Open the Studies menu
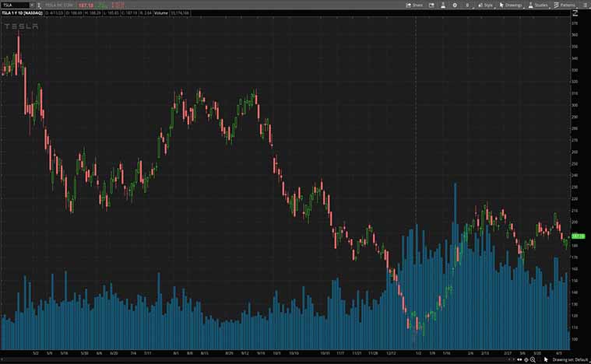Screen dimensions: 591x364 point(538,5)
